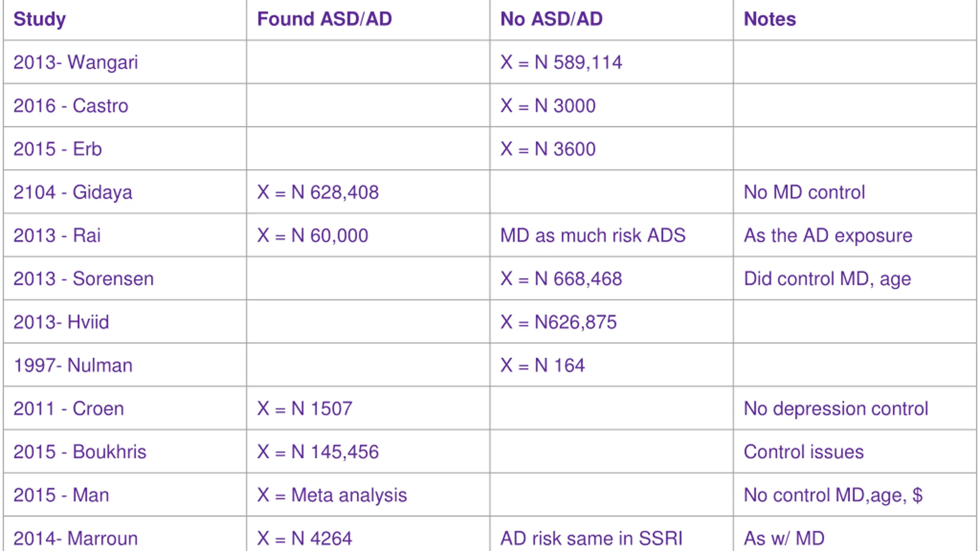The height and width of the screenshot is (551, 980).
Task: Click the No depression control note
Action: click(836, 408)
